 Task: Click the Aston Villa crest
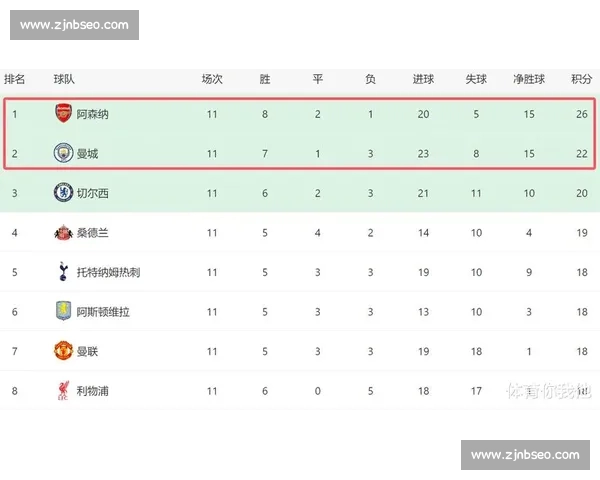[x=63, y=312]
